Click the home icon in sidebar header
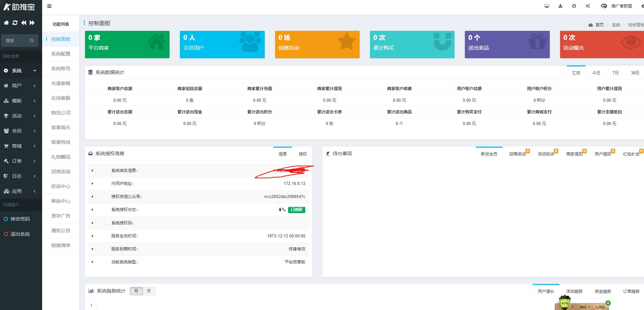Image resolution: width=644 pixels, height=310 pixels. pos(6,23)
